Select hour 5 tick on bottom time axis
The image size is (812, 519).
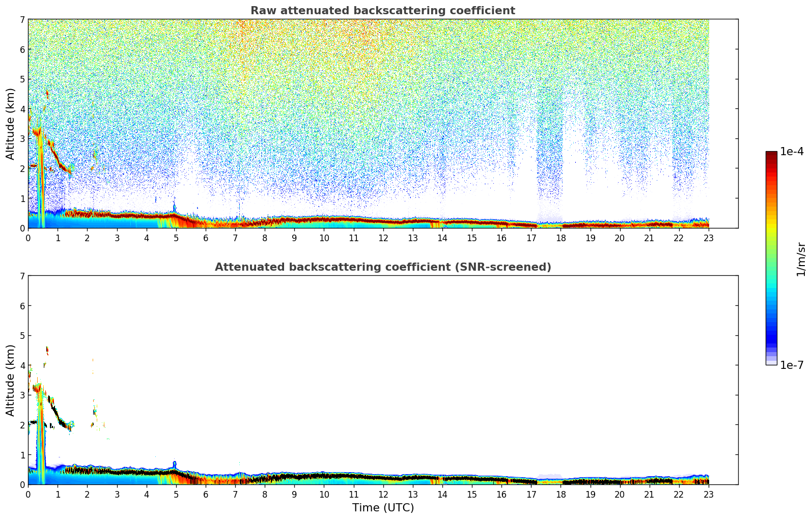tap(176, 495)
